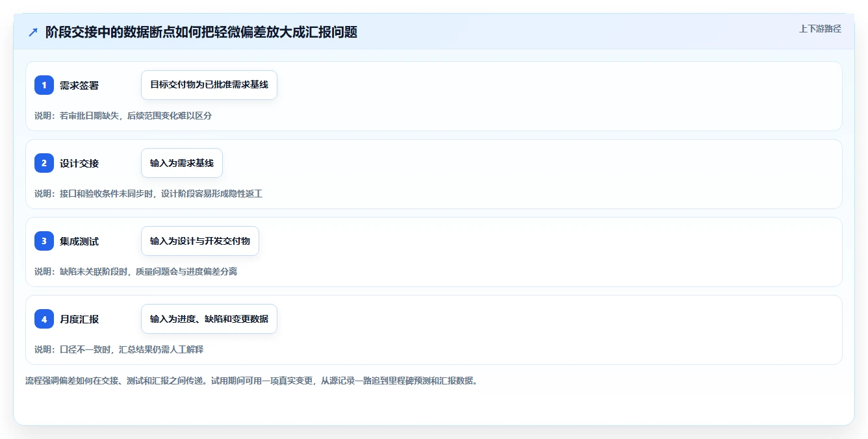Click the 集成测试 step title

click(x=79, y=241)
